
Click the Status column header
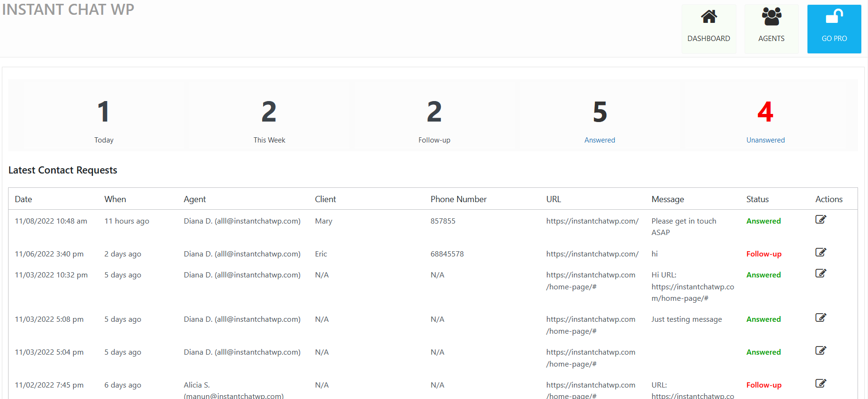click(757, 199)
